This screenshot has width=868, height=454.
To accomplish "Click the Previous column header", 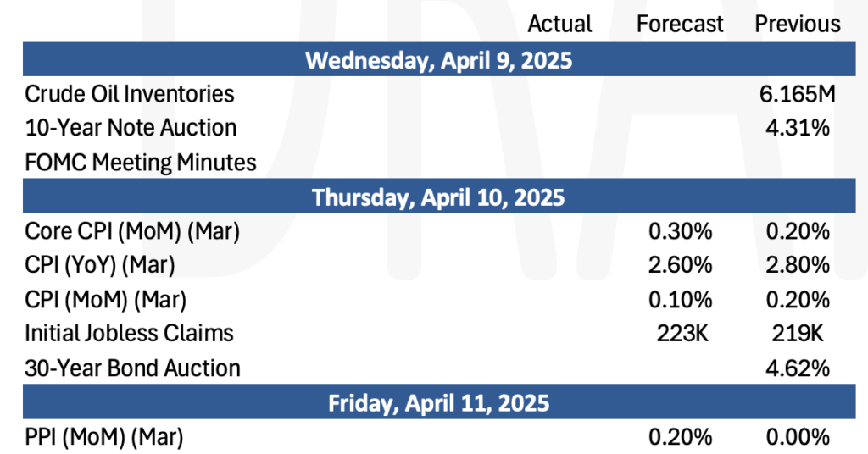I will (798, 24).
